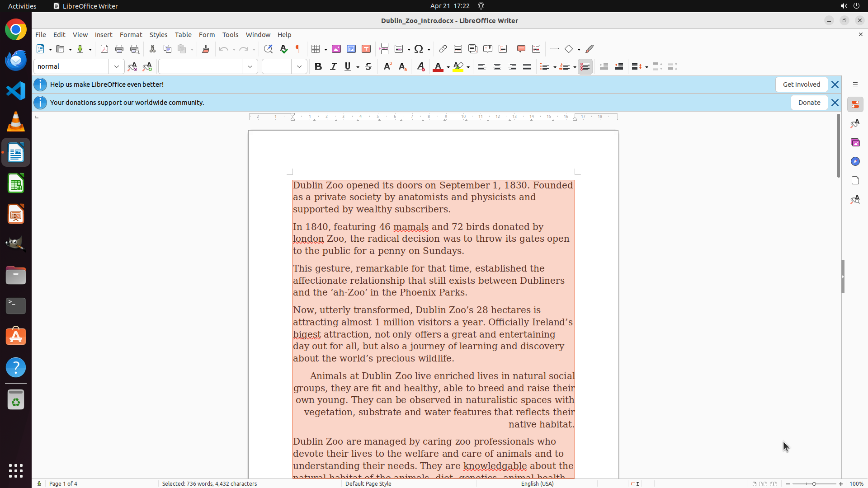
Task: Open Find and Replace tool
Action: click(x=268, y=49)
